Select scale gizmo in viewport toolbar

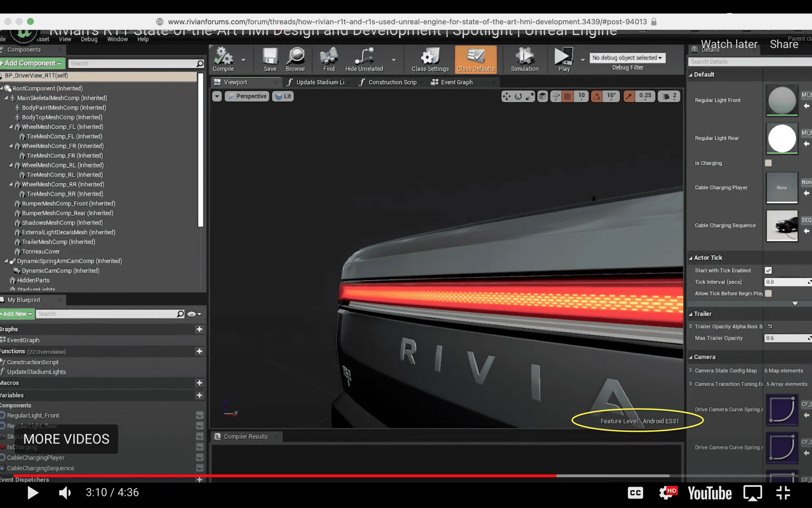529,97
